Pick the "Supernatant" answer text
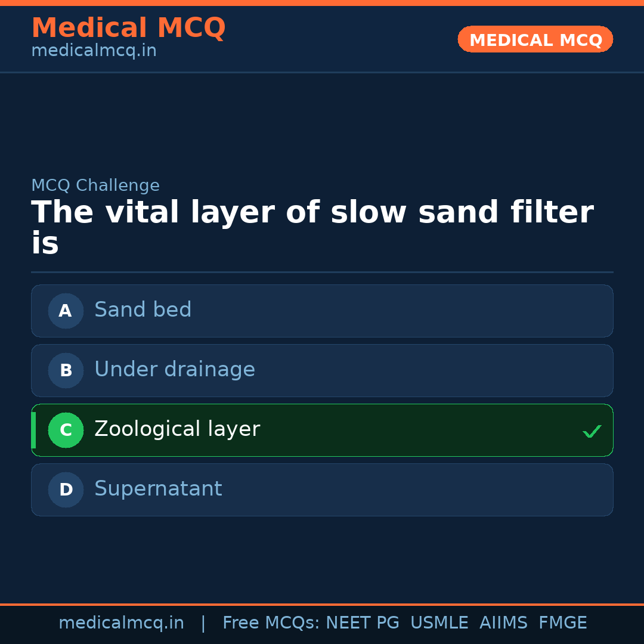Viewport: 644px width, 644px height. coord(158,489)
